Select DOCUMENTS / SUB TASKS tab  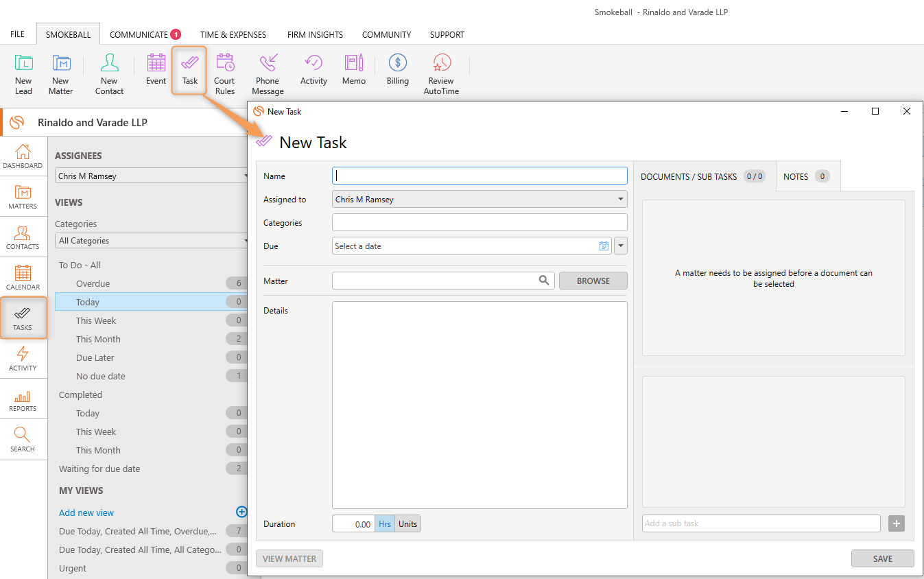pos(704,176)
